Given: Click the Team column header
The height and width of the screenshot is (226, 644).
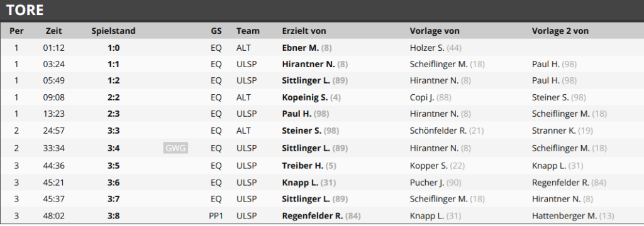Looking at the screenshot, I should coord(248,31).
